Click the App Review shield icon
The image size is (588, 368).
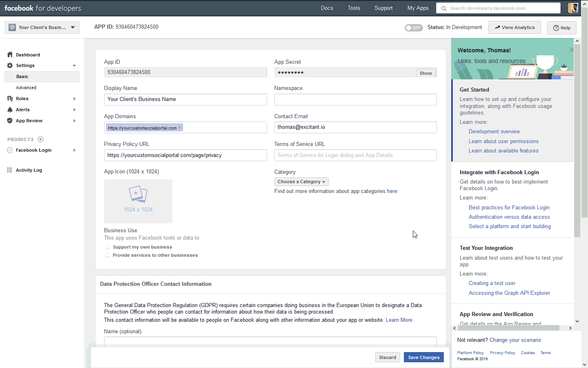(x=10, y=121)
